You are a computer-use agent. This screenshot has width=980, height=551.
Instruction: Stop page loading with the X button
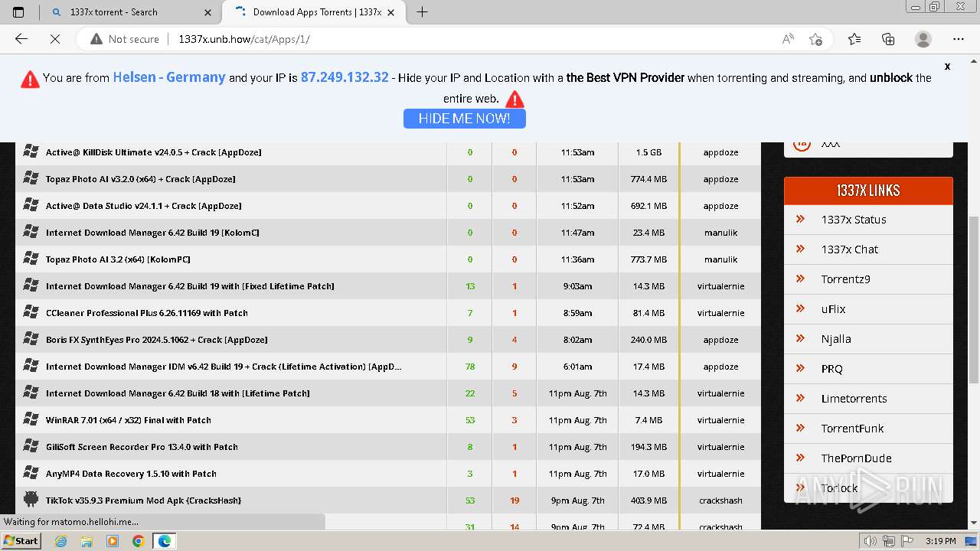(55, 39)
